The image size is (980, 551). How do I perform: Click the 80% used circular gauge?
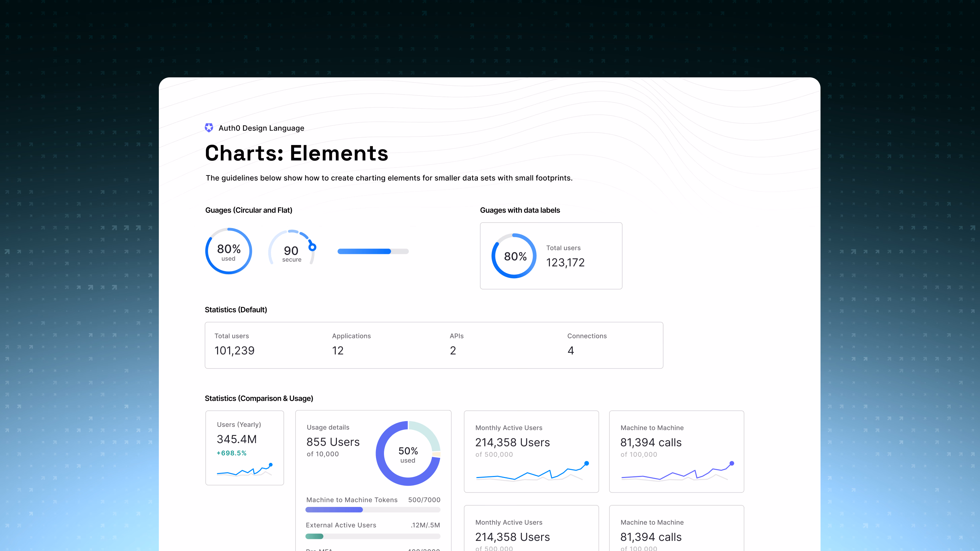[x=229, y=251]
